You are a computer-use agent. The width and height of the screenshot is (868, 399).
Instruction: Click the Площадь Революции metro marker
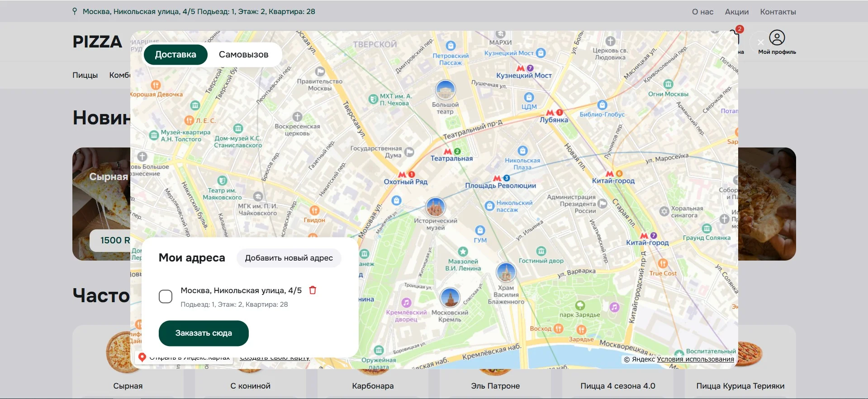coord(497,178)
